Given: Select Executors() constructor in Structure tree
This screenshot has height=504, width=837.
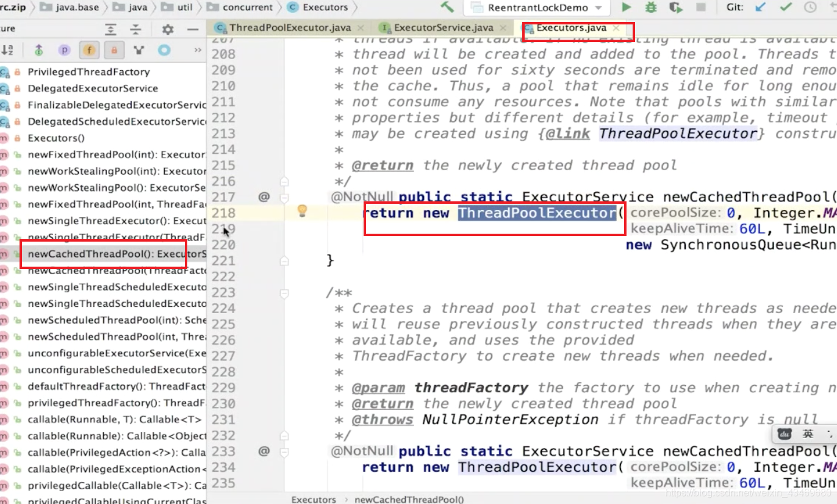Looking at the screenshot, I should point(56,138).
